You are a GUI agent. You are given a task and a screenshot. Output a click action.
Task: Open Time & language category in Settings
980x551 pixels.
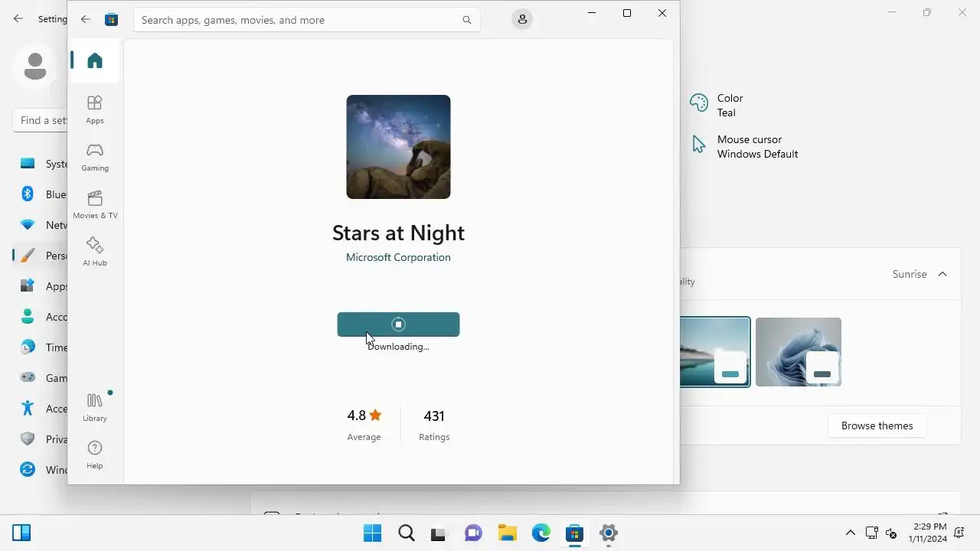(40, 347)
